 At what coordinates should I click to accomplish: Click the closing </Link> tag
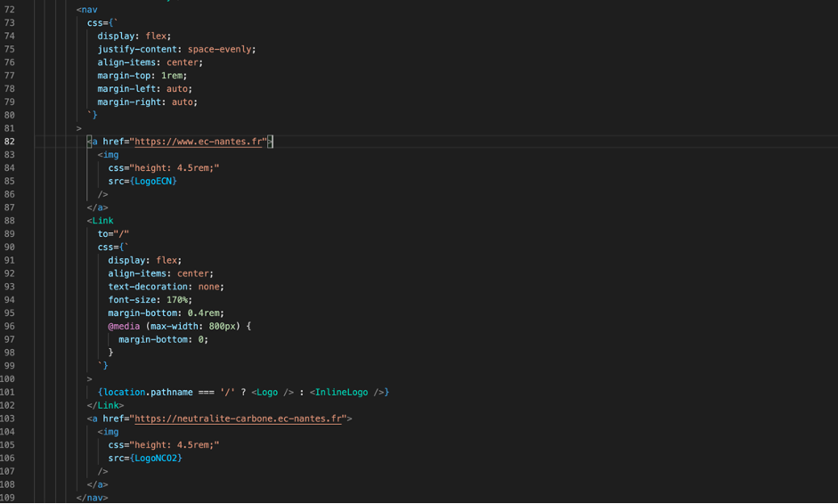click(x=105, y=406)
